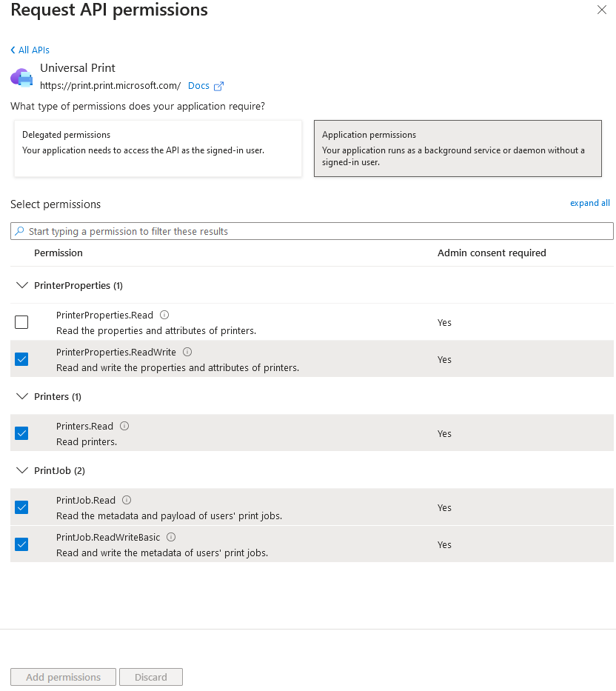Click info icon next to PrintJob.ReadWriteBasic

[171, 537]
